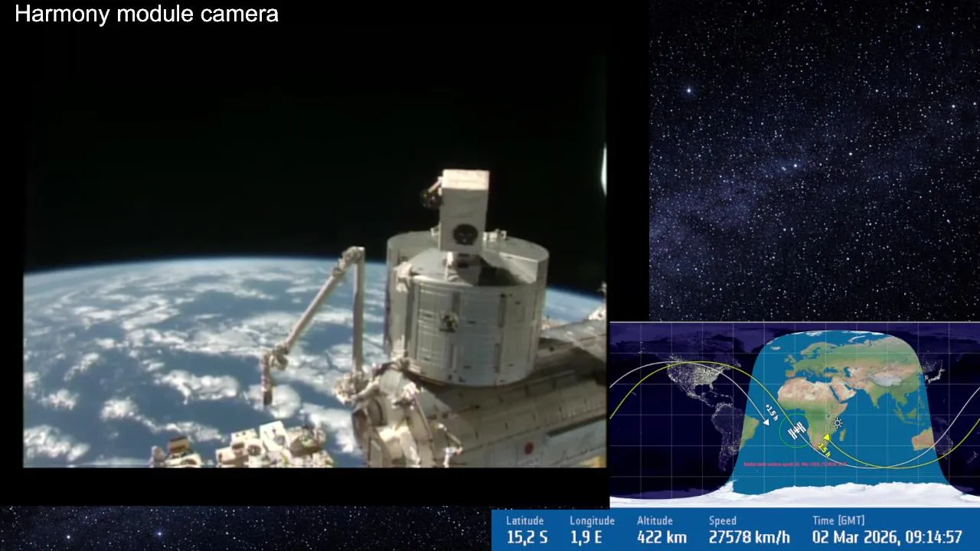The height and width of the screenshot is (551, 980).
Task: Click the '+1.5 h' orbit label
Action: coord(772,412)
